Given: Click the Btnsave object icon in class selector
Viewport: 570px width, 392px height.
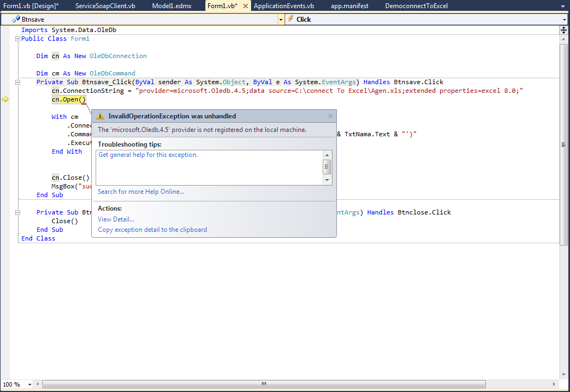Looking at the screenshot, I should (16, 19).
